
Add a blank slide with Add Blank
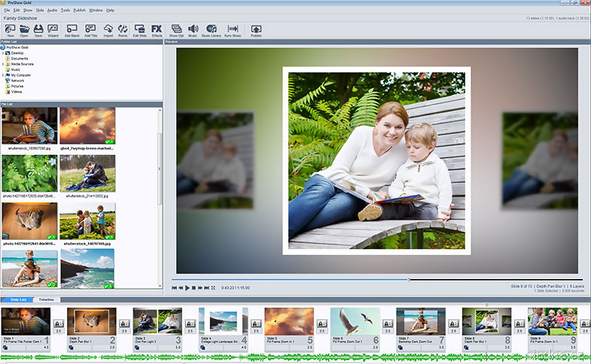tap(72, 29)
